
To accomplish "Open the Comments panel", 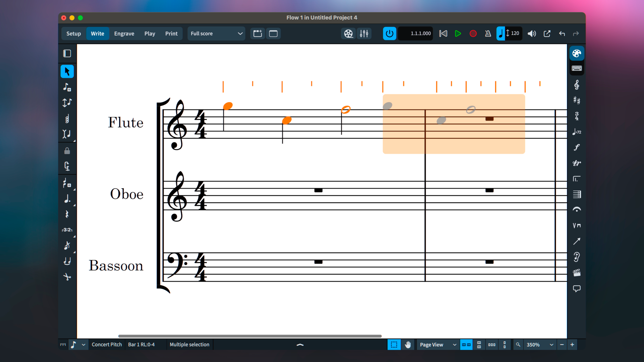I will point(576,289).
